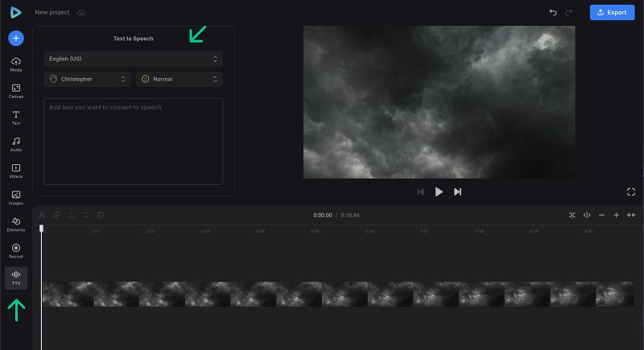Screen dimensions: 644x350
Task: Click the trash delete icon
Action: click(x=101, y=215)
